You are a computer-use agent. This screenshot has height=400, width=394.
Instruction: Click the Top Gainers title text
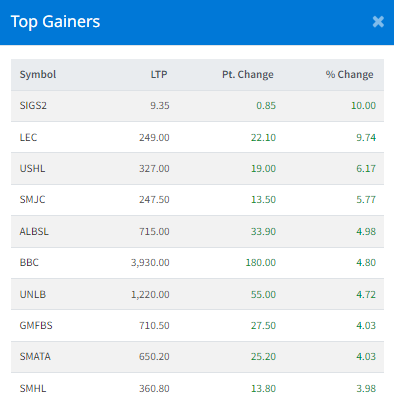55,22
